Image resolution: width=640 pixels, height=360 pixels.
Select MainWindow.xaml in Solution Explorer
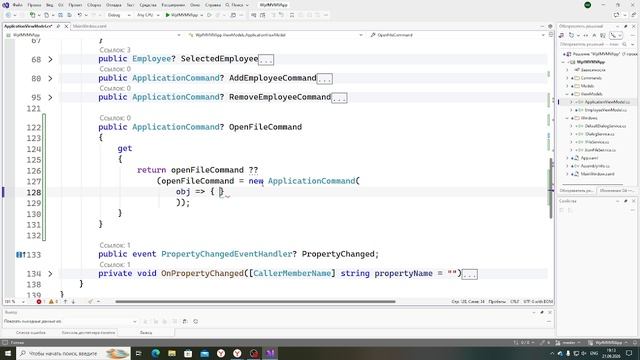point(598,174)
